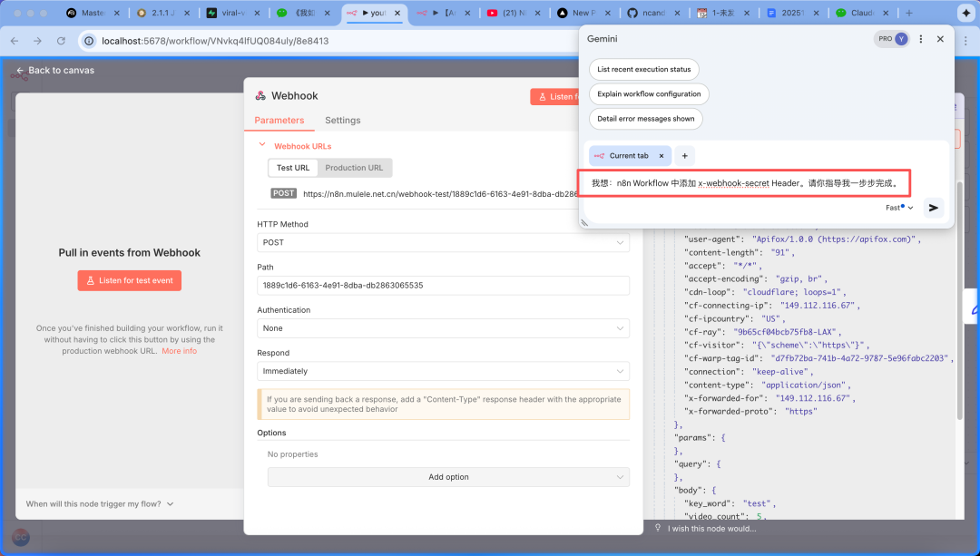Close the Gemini side panel
980x556 pixels.
pos(940,39)
